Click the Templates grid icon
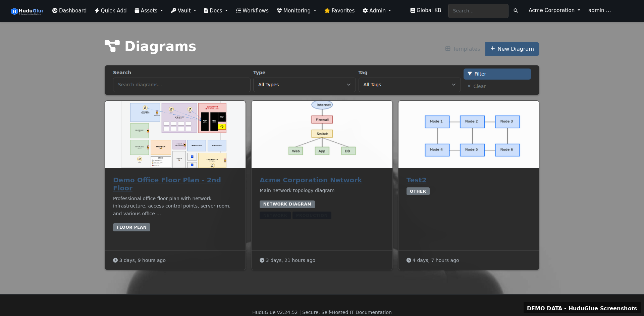The image size is (644, 316). click(448, 49)
